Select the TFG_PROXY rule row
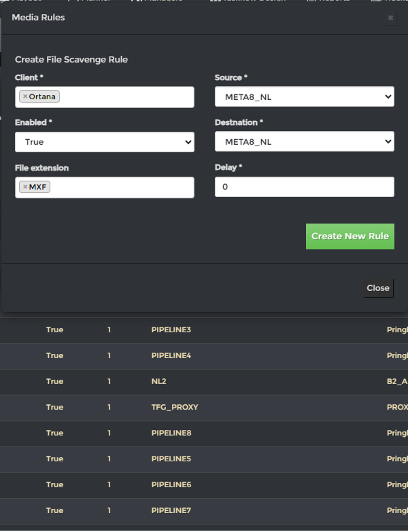 click(x=174, y=407)
